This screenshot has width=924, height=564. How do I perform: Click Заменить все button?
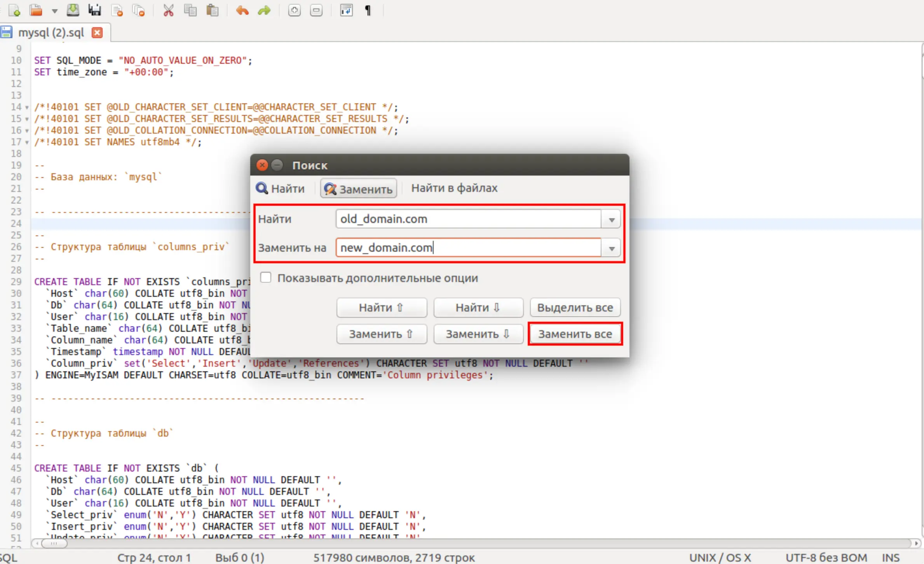click(575, 334)
